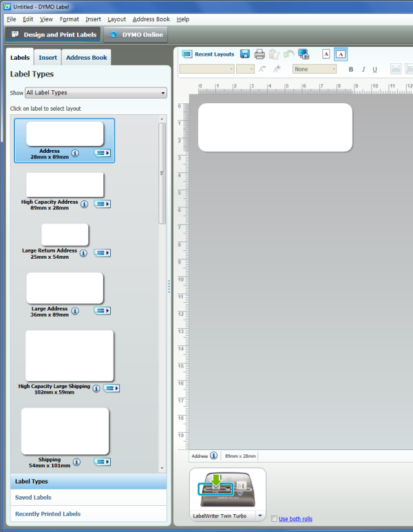Click info icon for Shipping 54mm x 101mm
The height and width of the screenshot is (532, 413).
tap(76, 462)
